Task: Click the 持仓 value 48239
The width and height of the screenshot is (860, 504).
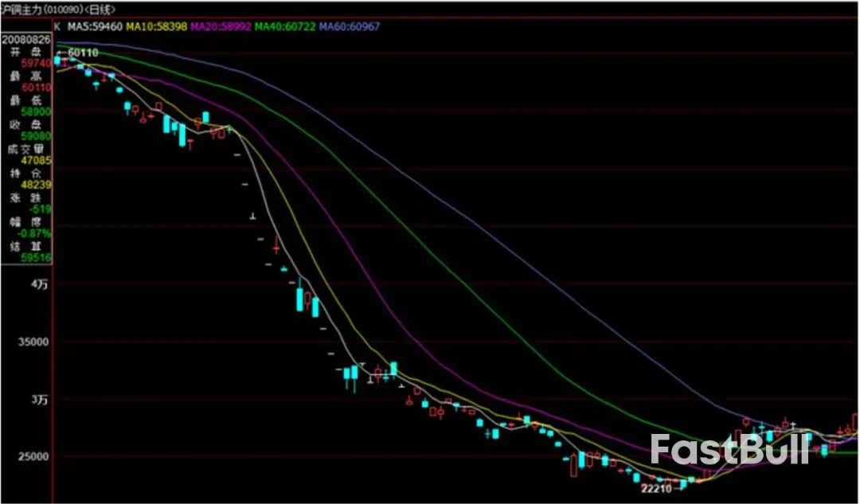Action: point(37,185)
